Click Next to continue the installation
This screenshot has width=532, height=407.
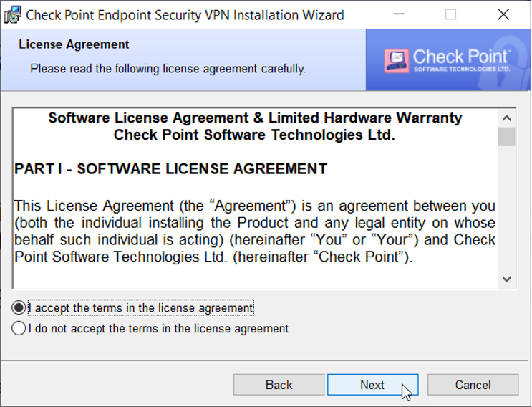372,385
